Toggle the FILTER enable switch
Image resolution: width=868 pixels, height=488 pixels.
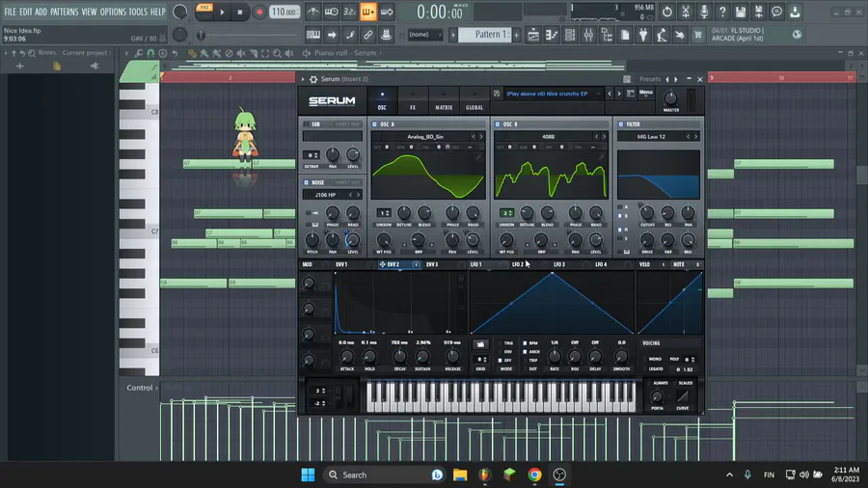(x=620, y=124)
